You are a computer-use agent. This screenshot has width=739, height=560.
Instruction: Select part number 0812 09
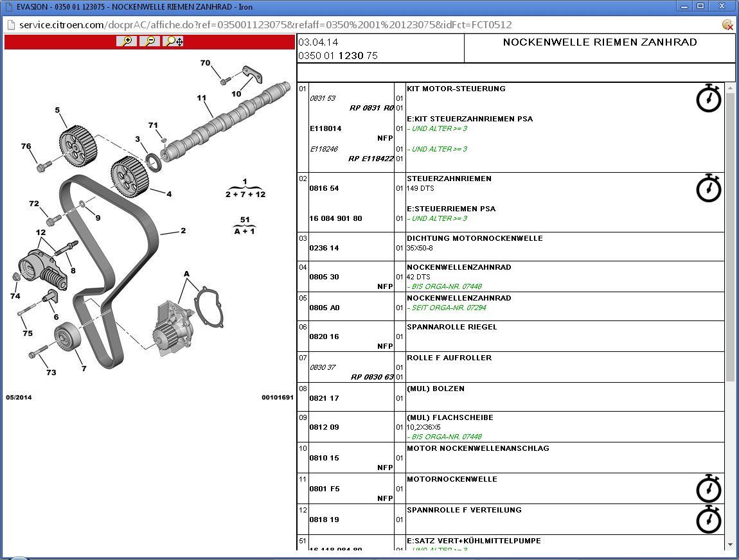point(324,427)
